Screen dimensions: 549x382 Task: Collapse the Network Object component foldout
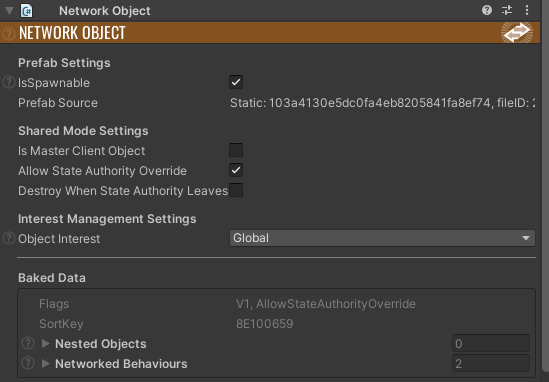point(9,11)
